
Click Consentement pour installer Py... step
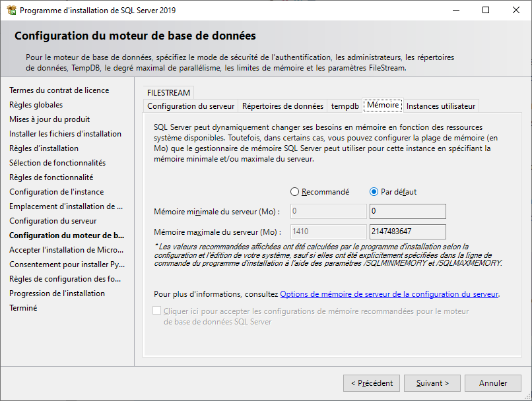[x=67, y=264]
